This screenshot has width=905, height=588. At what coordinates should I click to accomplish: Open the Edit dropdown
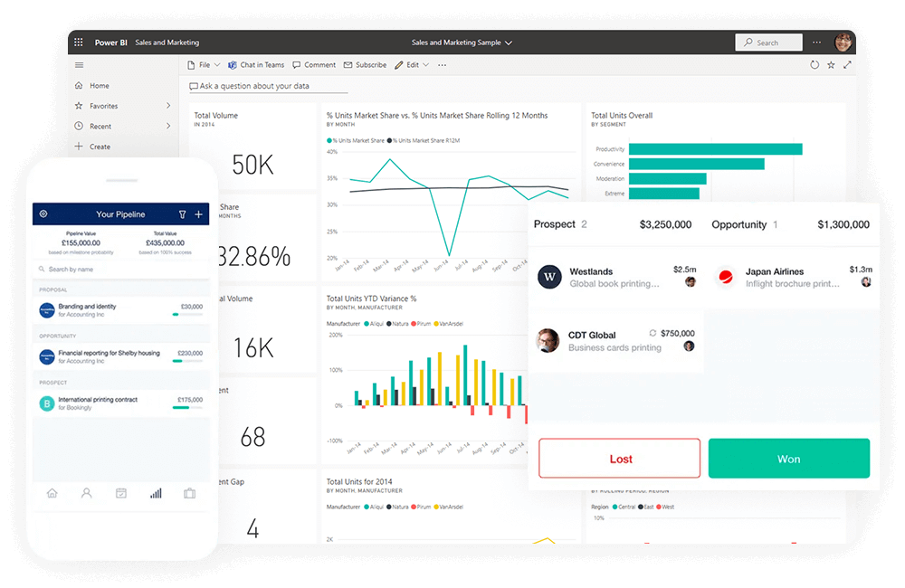click(x=412, y=65)
